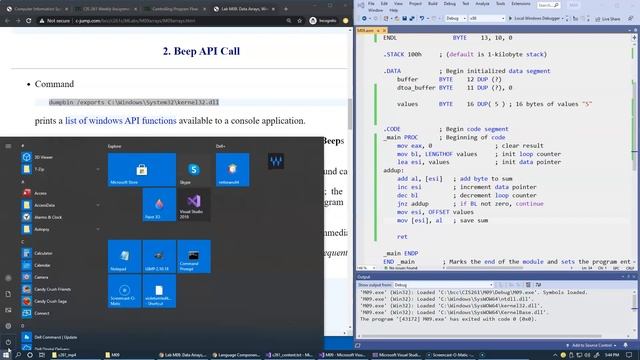Click Chrome reload page button
This screenshot has height=360, width=640.
click(29, 20)
